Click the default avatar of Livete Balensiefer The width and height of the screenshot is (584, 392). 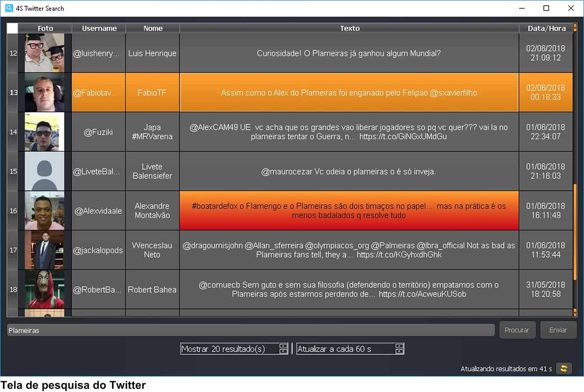point(44,171)
